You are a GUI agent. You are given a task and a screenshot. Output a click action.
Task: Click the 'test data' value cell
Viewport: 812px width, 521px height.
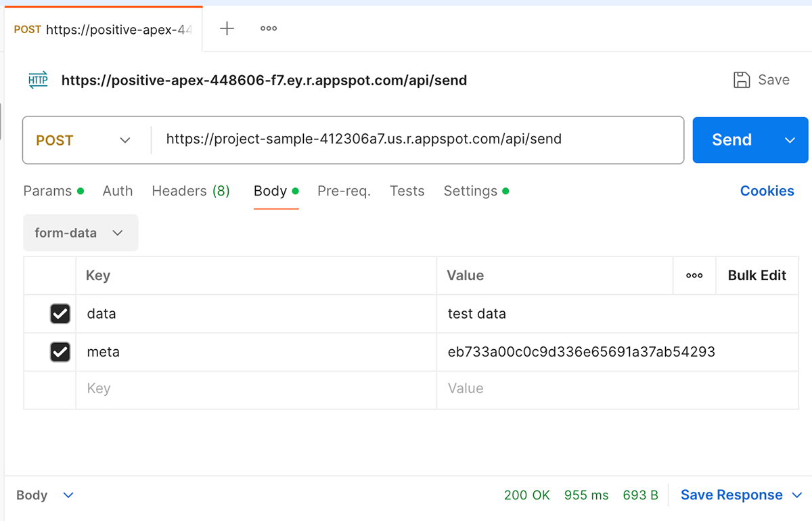[x=618, y=313]
